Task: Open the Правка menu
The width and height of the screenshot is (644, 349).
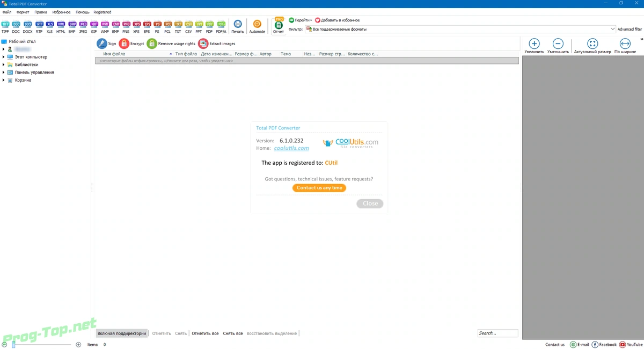Action: coord(41,12)
